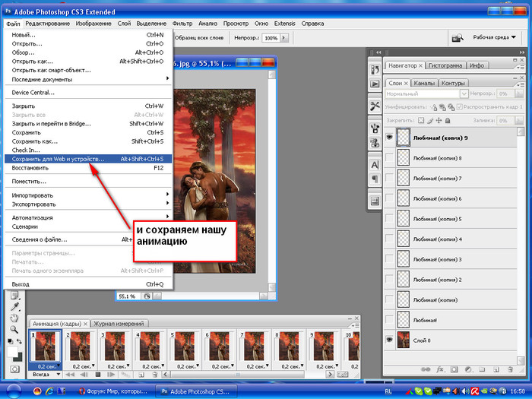Click the link layers icon
The height and width of the screenshot is (399, 532).
[426, 369]
